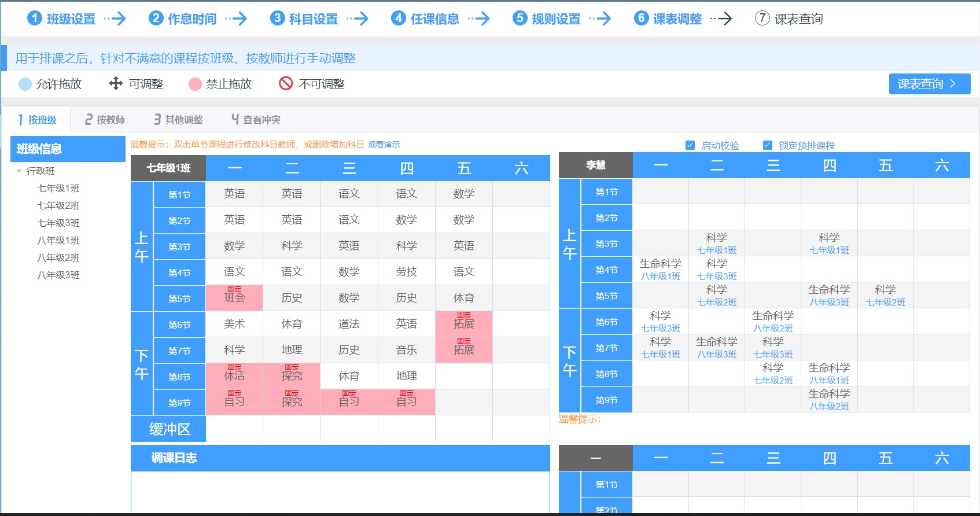
Task: Select 八年级2班 in class tree
Action: [58, 257]
